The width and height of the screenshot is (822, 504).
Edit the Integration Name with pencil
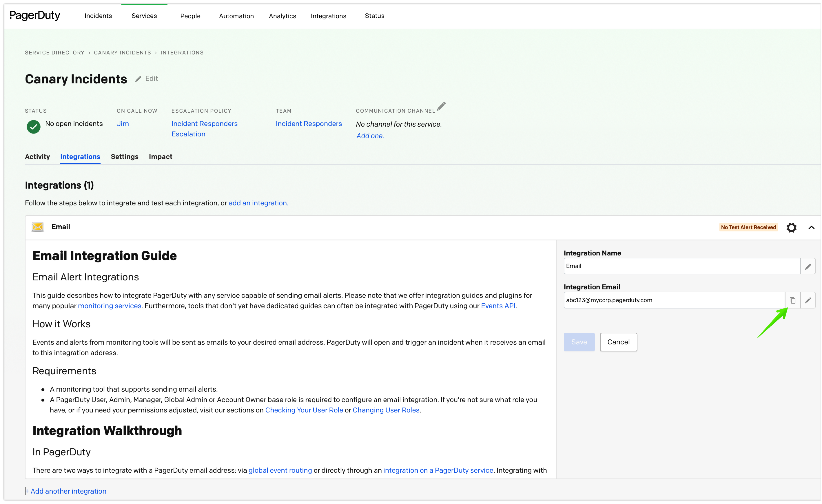coord(808,266)
